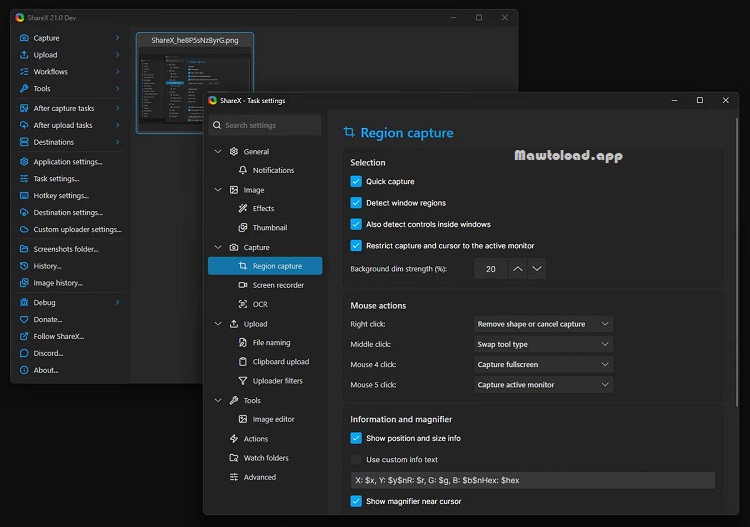Click the File naming icon
The height and width of the screenshot is (527, 750).
[243, 342]
